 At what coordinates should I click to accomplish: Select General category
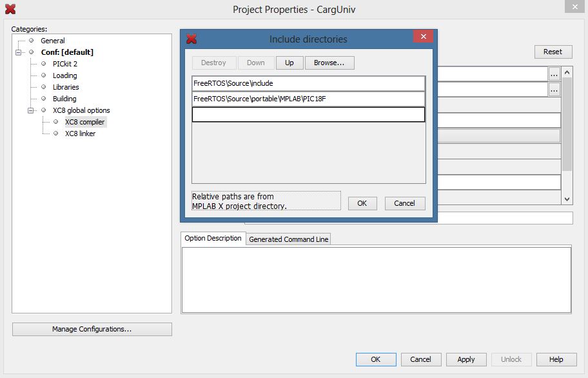[x=53, y=41]
